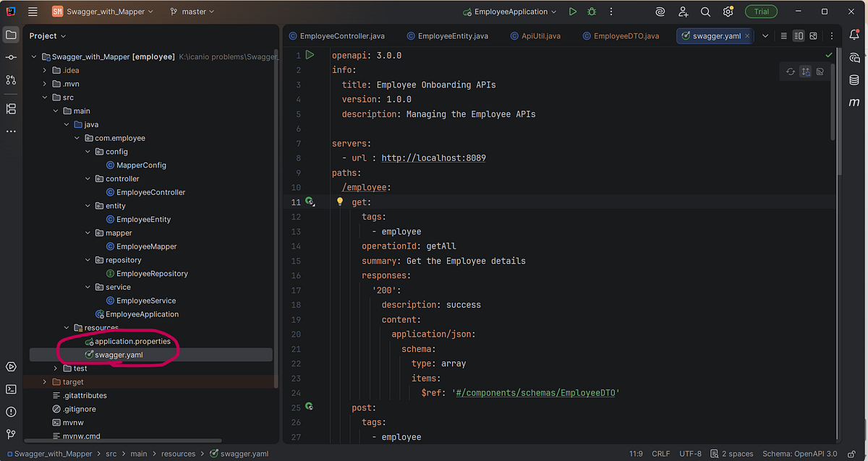Click the inspections green checkmark widget
Viewport: 868px width, 461px height.
pos(829,55)
